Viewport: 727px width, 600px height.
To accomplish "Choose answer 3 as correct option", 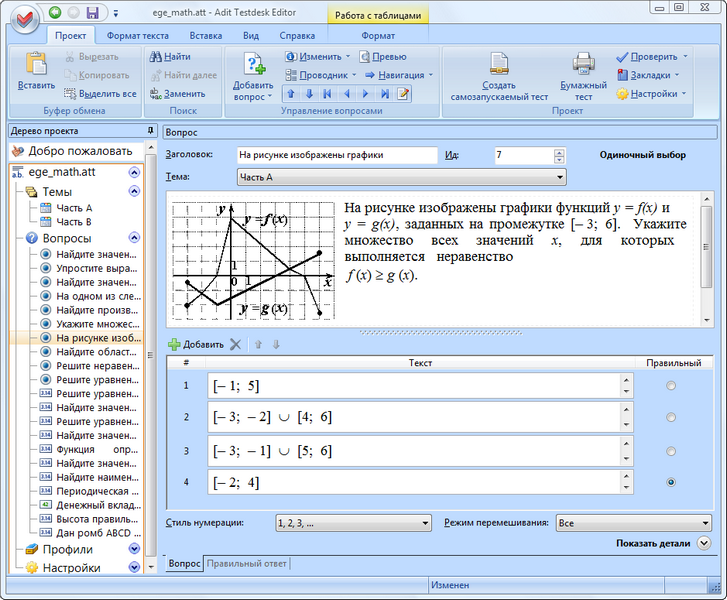I will [670, 450].
